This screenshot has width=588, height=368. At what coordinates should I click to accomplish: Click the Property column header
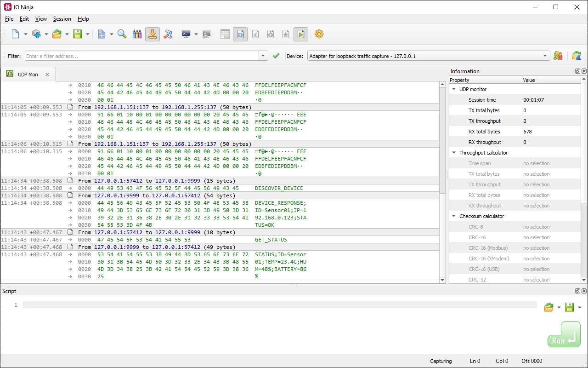tap(485, 80)
